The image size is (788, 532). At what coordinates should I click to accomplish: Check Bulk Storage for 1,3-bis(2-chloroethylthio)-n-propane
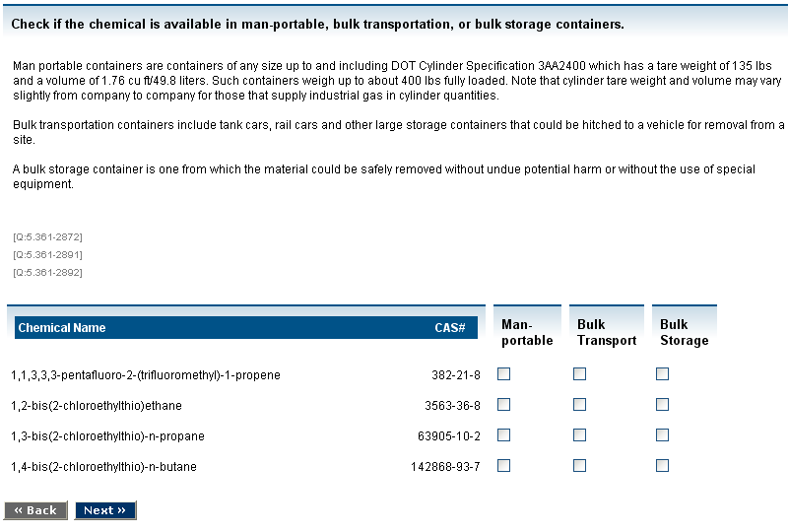click(662, 435)
